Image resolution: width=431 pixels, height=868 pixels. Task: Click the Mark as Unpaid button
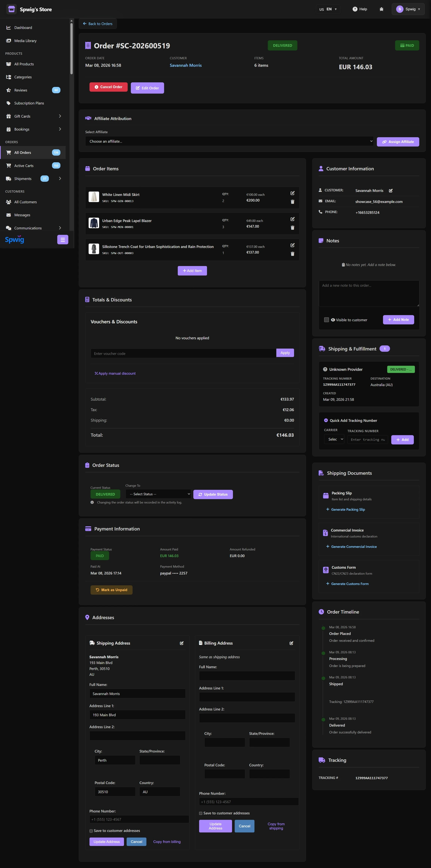112,590
